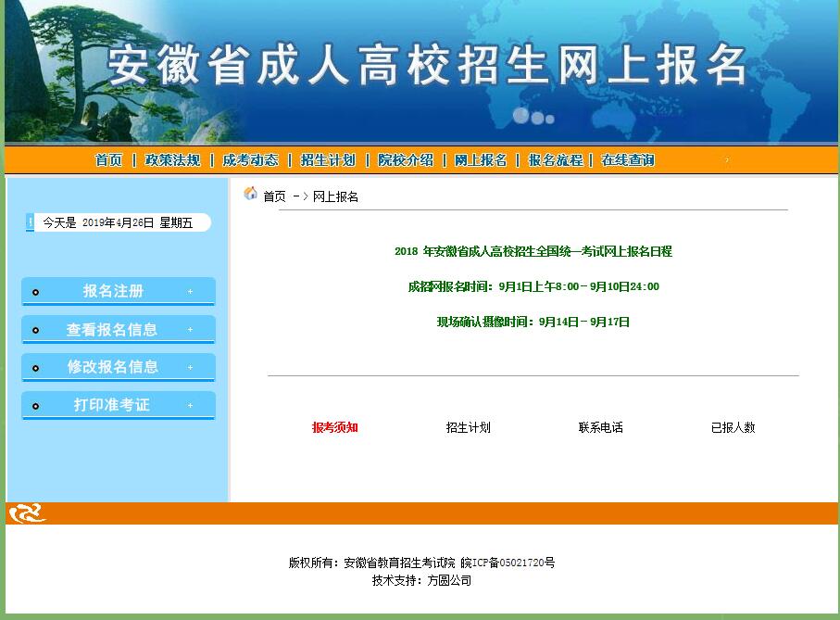Expand the plus sign on 查看报名信息

[x=190, y=330]
